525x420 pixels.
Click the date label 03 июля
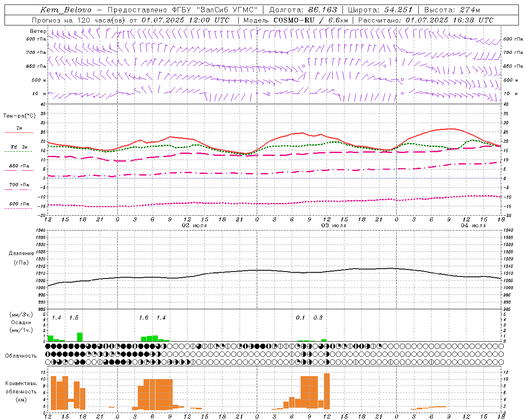334,226
